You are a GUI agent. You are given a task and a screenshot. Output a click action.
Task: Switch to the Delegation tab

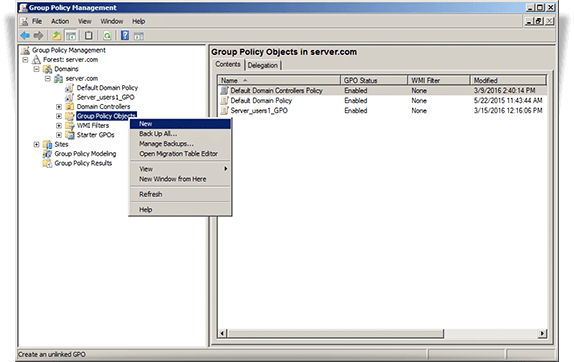(x=262, y=66)
